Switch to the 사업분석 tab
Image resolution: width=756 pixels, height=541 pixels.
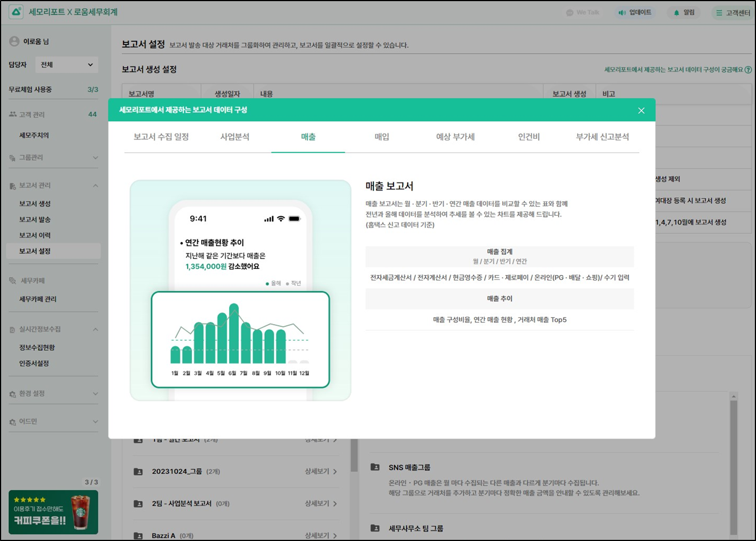[x=234, y=137]
